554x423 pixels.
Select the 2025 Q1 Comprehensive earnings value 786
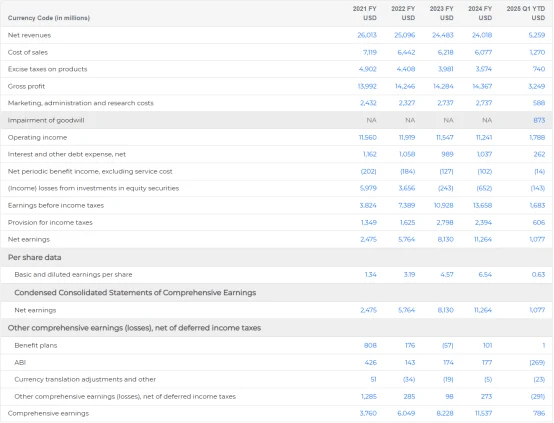[x=539, y=413]
